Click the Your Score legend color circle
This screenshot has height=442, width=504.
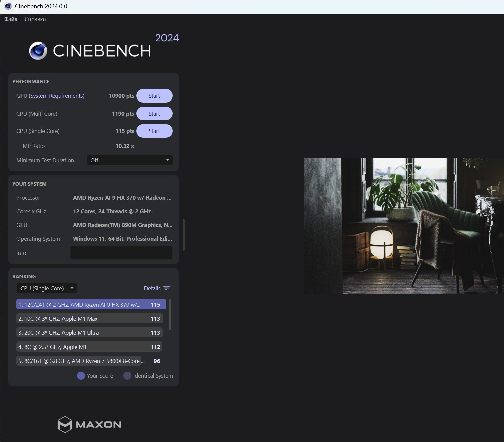pyautogui.click(x=81, y=376)
